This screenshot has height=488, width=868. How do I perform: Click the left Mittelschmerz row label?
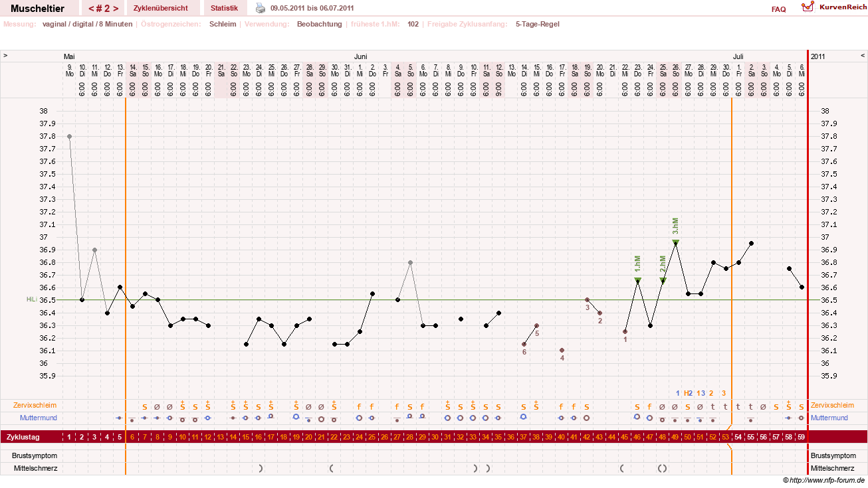[x=36, y=469]
